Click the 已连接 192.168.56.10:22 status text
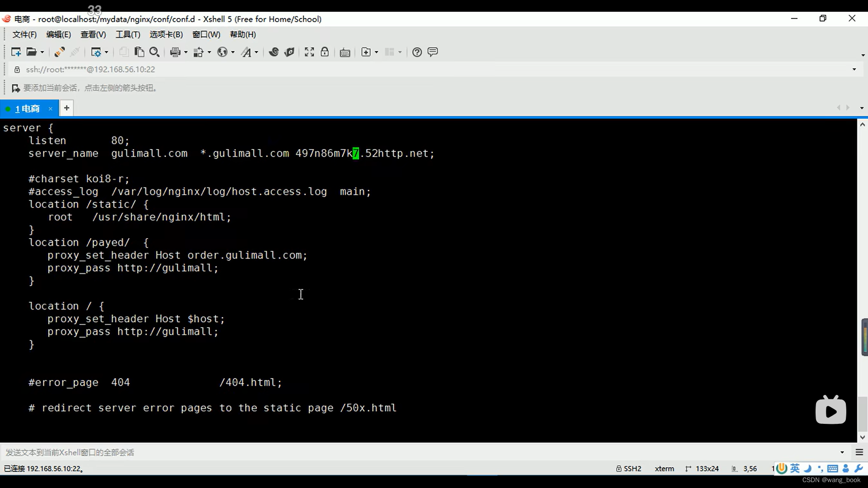This screenshot has height=488, width=868. (x=43, y=469)
